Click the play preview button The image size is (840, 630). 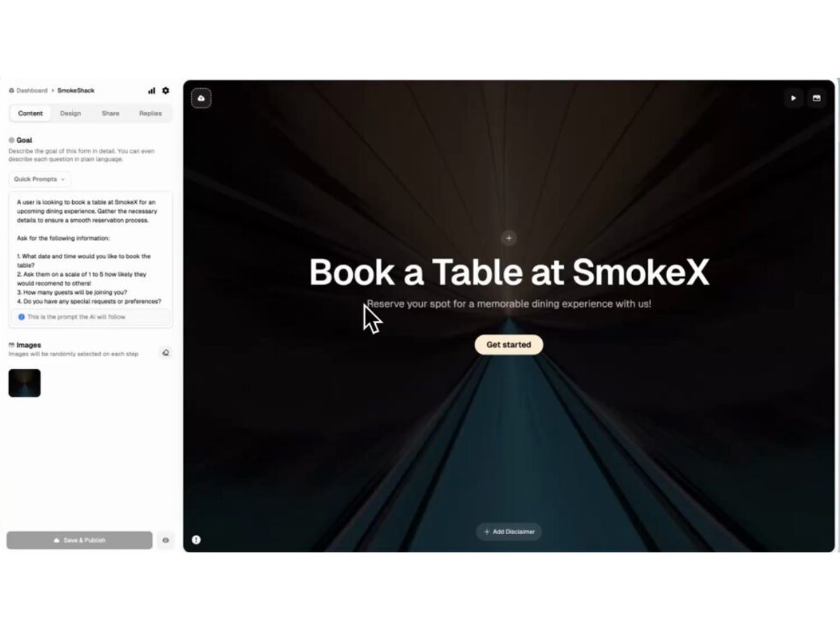coord(793,99)
